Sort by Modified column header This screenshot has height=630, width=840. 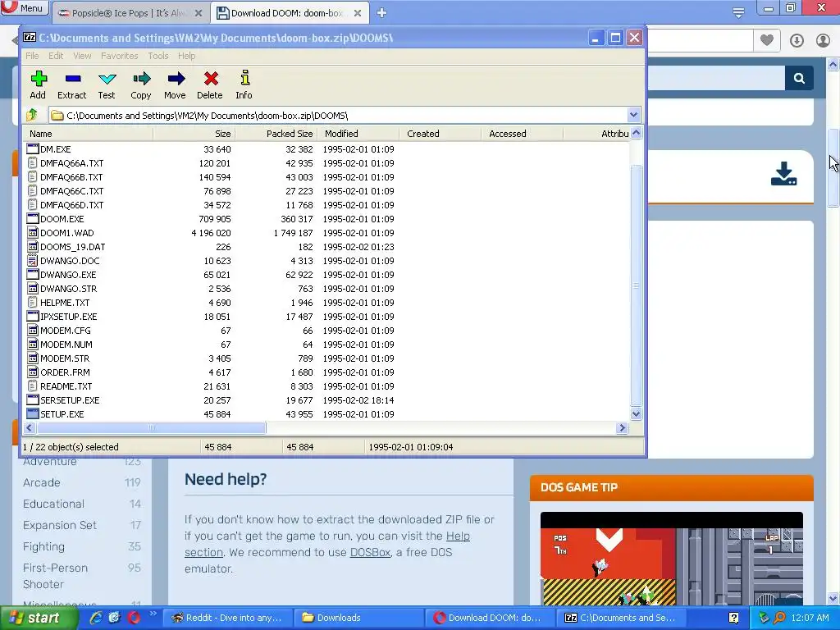click(358, 134)
